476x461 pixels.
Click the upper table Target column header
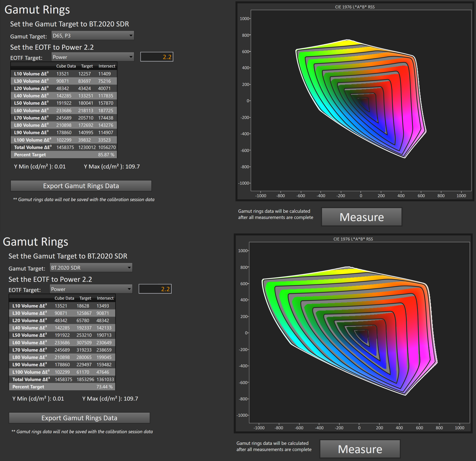87,66
